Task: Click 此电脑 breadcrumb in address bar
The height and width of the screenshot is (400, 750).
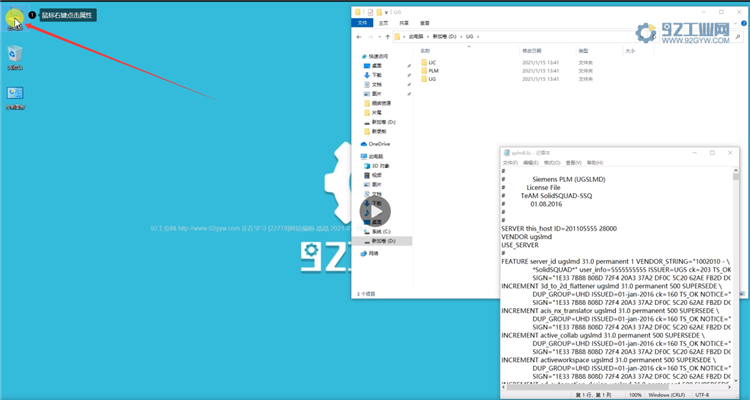Action: point(415,36)
